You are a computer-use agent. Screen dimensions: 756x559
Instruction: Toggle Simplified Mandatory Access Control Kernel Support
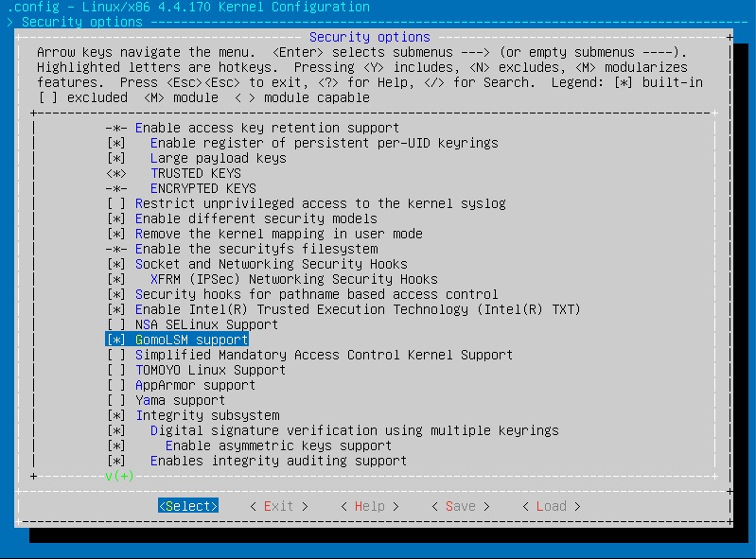tap(115, 355)
